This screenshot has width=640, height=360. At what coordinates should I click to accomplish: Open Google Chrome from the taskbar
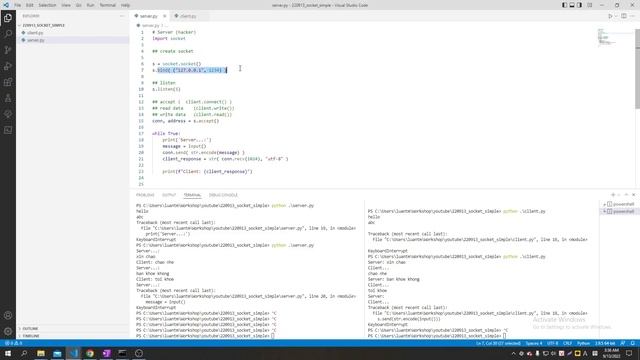coord(90,353)
